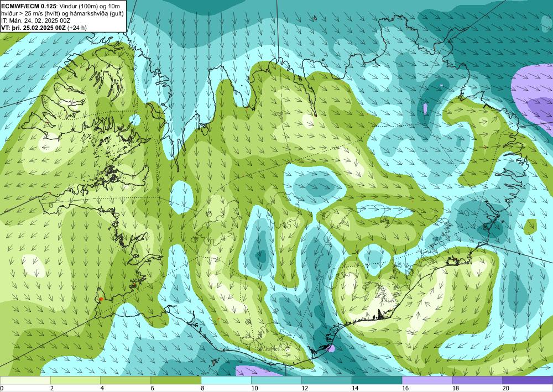This screenshot has height=392, width=553.
Task: Select the dark purple above-20 m/s legend swatch
Action: 528,380
